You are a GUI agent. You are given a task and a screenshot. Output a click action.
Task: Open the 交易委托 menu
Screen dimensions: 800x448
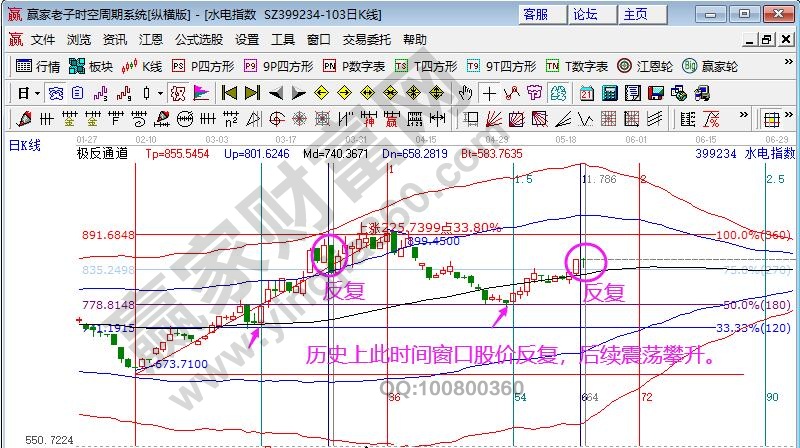[367, 40]
